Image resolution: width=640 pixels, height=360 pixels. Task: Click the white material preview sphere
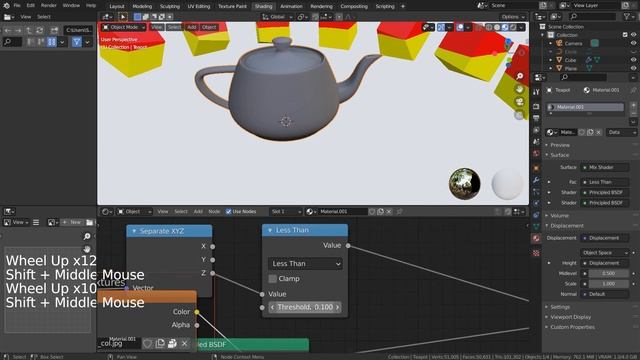(x=507, y=184)
